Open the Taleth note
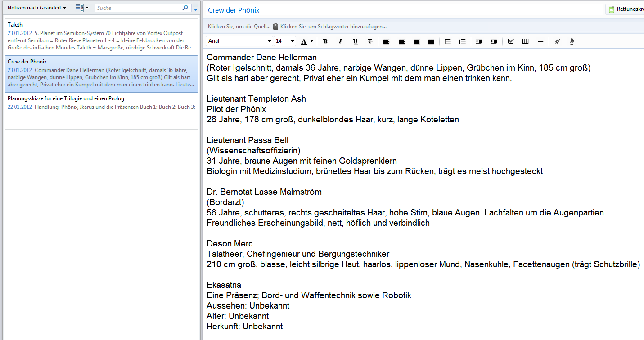Screen dimensions: 644x340 pos(101,36)
